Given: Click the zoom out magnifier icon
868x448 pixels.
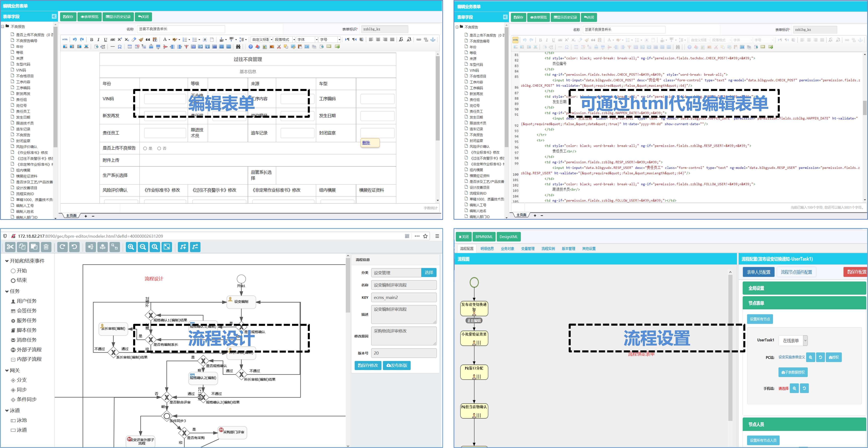Looking at the screenshot, I should (x=143, y=247).
